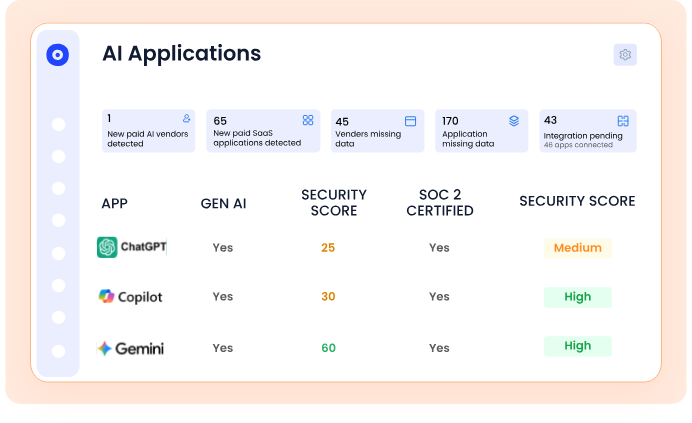This screenshot has width=692, height=423.
Task: Open the New paid AI vendors detected card
Action: click(148, 131)
